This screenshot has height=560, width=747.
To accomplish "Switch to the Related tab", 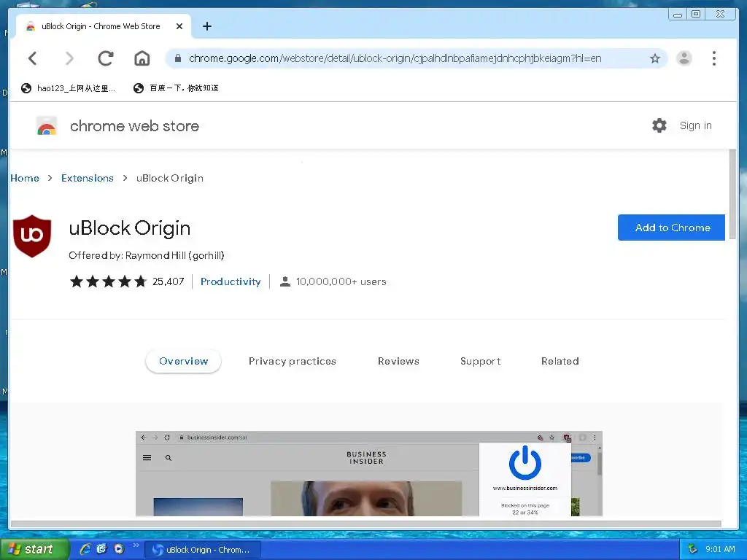I will pos(560,362).
